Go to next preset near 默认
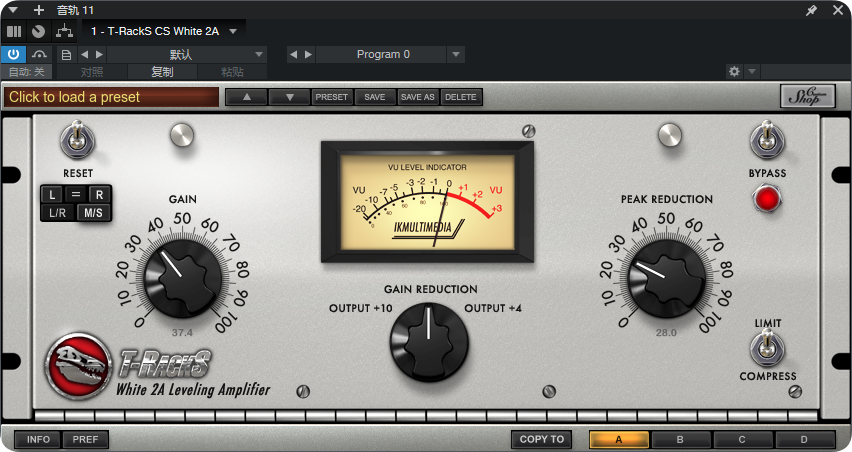The image size is (852, 452). tap(99, 54)
